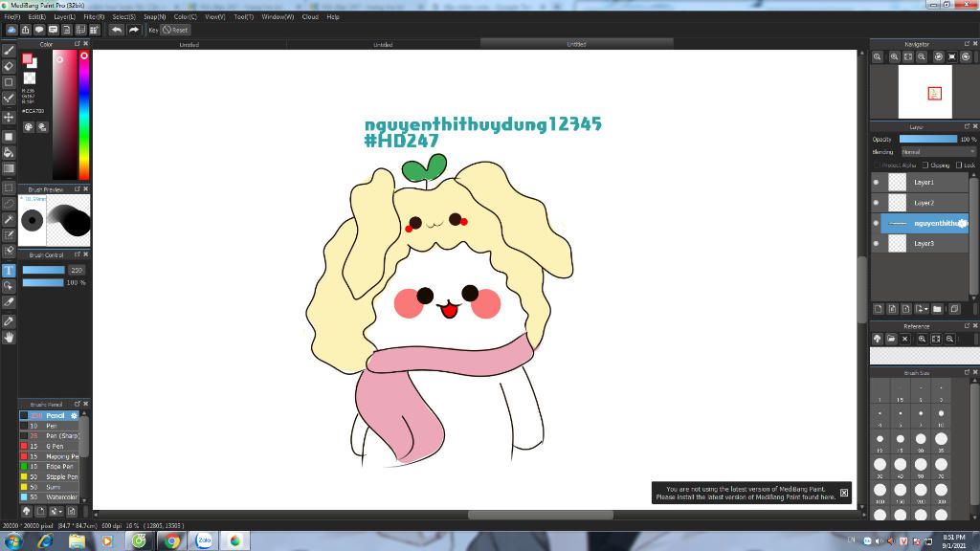The height and width of the screenshot is (551, 980).
Task: Open the File menu
Action: click(x=11, y=17)
